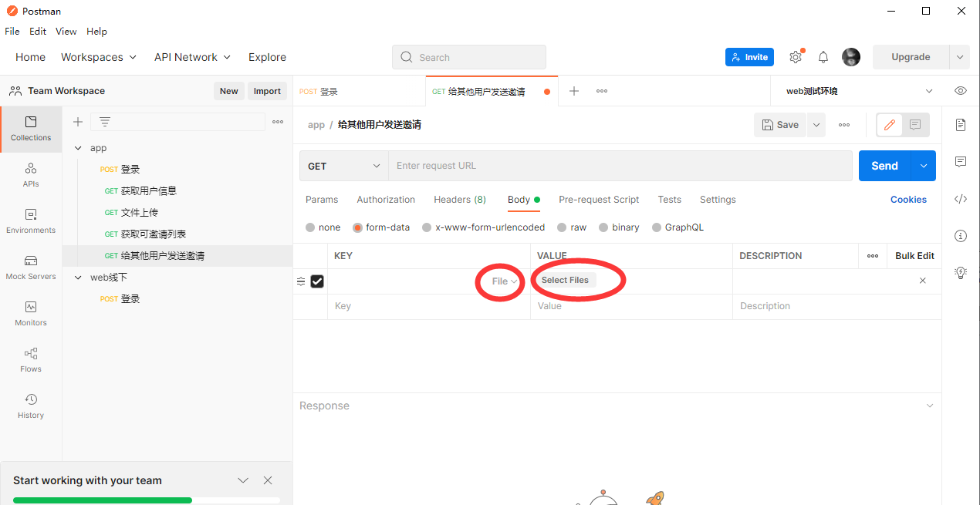Open the Cookies link

point(908,200)
